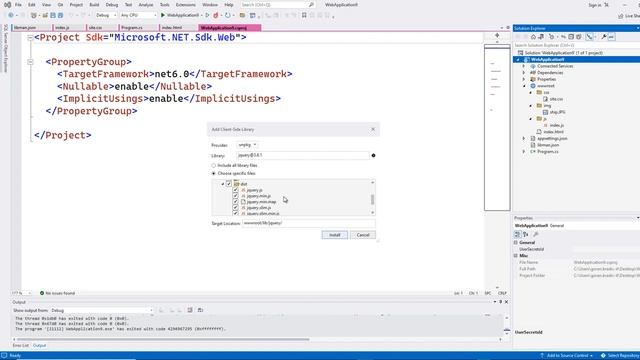Open Show output from Debug dropdown

tap(102, 311)
